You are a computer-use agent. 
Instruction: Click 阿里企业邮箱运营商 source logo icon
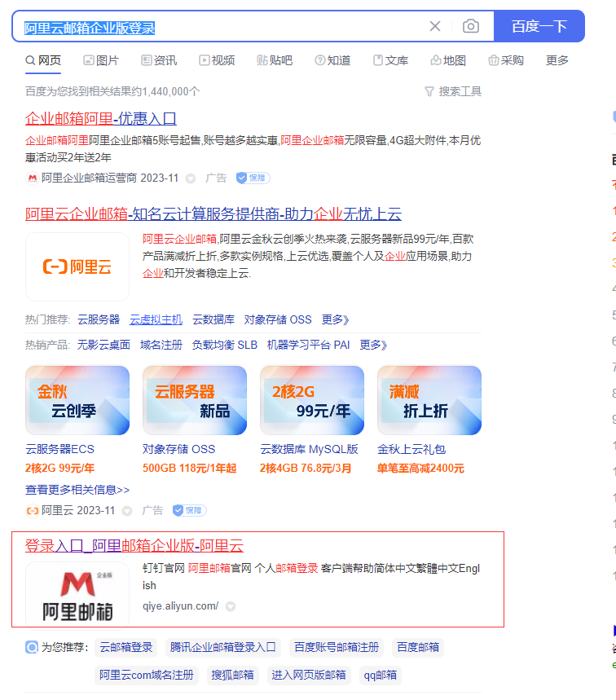(x=32, y=178)
